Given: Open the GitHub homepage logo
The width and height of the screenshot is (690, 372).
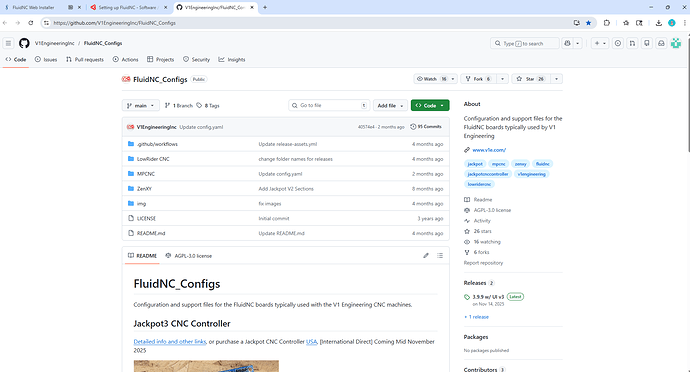Looking at the screenshot, I should [24, 43].
